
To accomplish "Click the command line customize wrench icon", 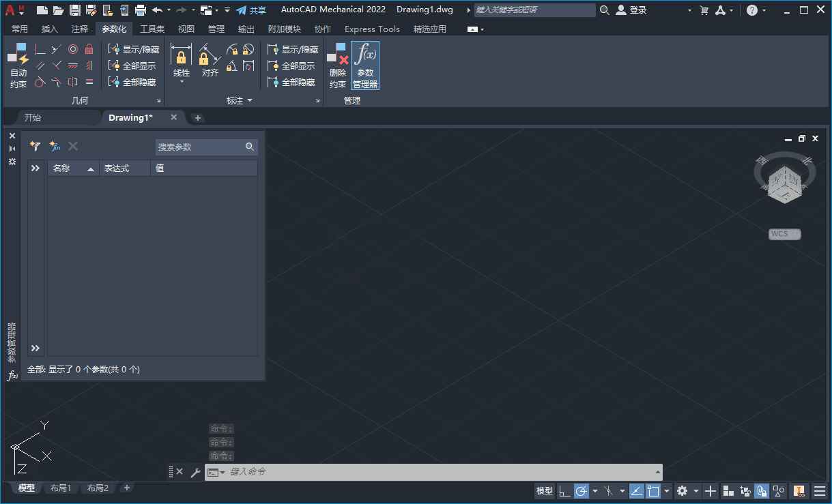I will [x=195, y=472].
